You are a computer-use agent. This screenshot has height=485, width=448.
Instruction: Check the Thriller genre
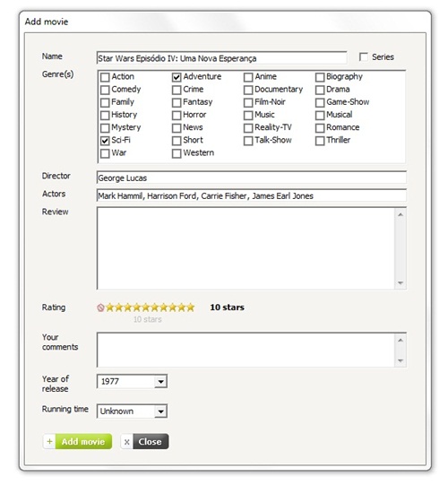tap(320, 141)
